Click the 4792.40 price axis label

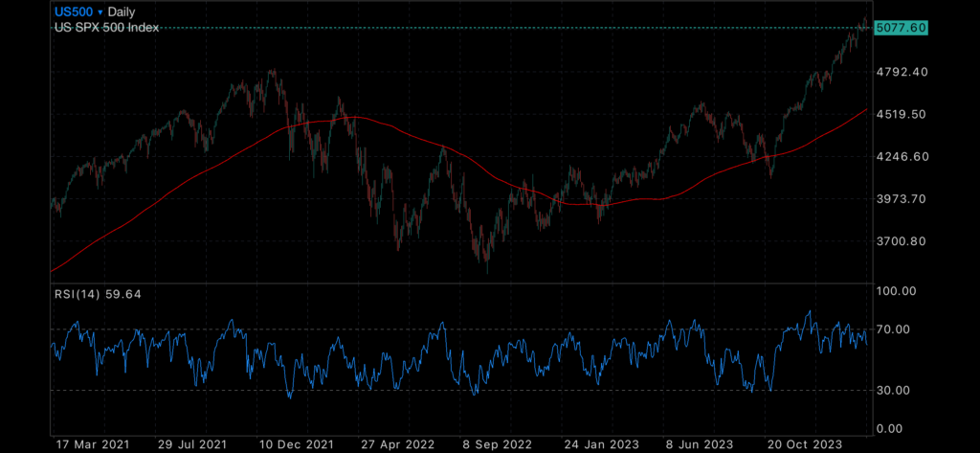902,72
